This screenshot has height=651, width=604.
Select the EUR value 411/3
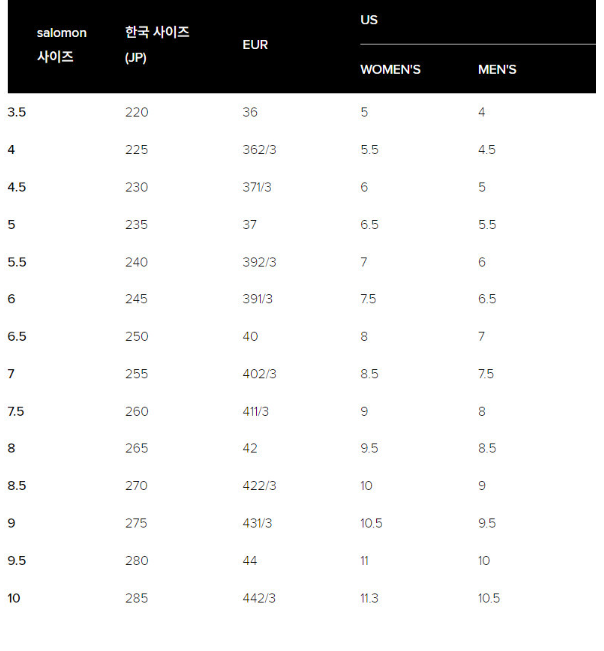256,412
